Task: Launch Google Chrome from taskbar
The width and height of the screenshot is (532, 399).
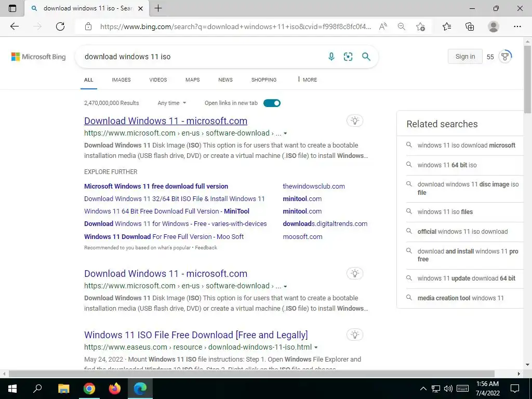Action: pyautogui.click(x=89, y=388)
